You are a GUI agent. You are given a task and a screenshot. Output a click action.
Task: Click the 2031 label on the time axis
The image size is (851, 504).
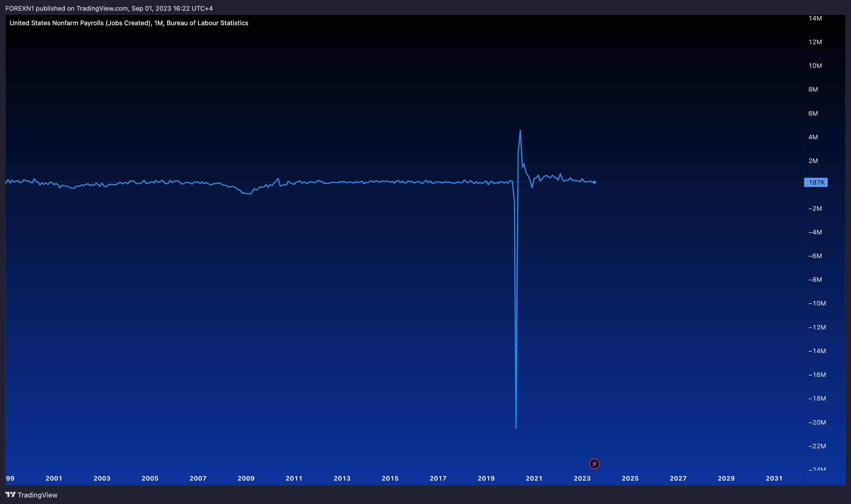pos(774,478)
